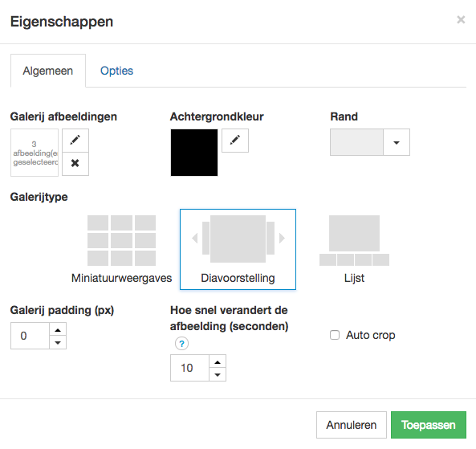Click the green Toepassen button
Screen dimensions: 476x449
pyautogui.click(x=429, y=425)
